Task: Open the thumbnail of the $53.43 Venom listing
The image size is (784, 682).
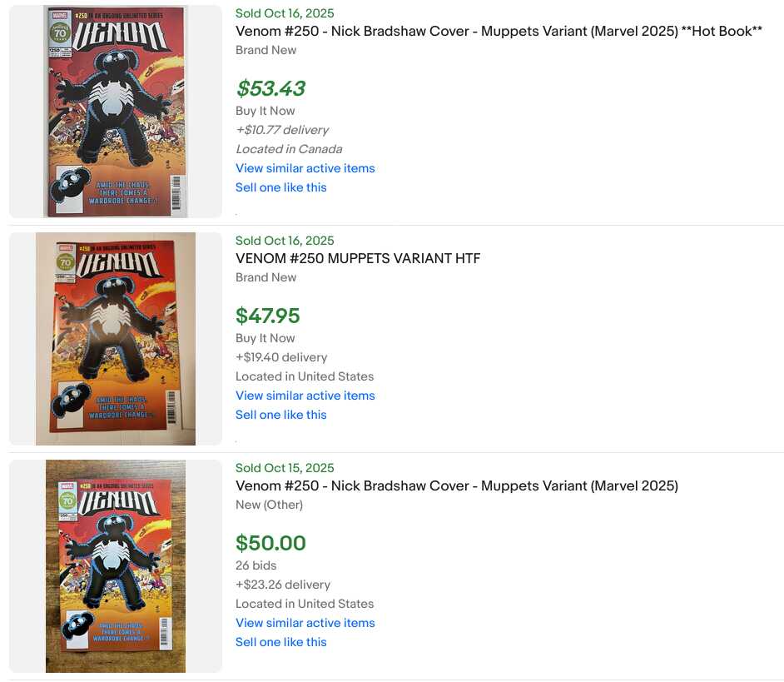Action: pyautogui.click(x=116, y=112)
